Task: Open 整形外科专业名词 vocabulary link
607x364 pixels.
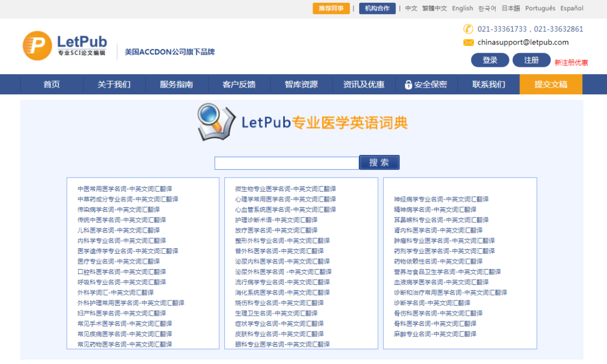Action: pos(282,240)
